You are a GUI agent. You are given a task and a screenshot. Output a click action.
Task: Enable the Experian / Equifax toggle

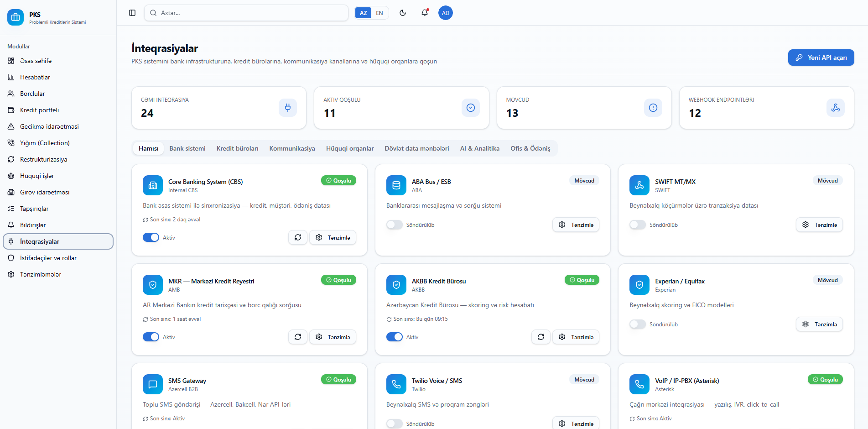638,324
